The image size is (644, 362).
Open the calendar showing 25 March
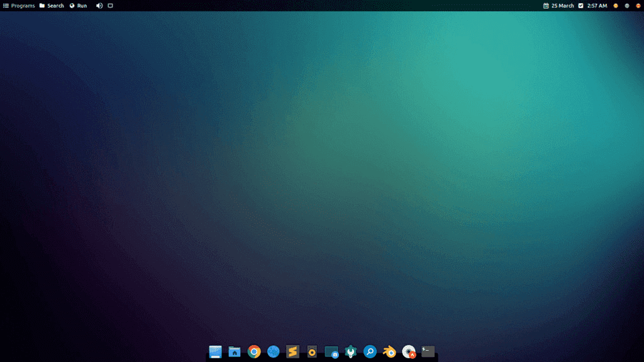558,6
